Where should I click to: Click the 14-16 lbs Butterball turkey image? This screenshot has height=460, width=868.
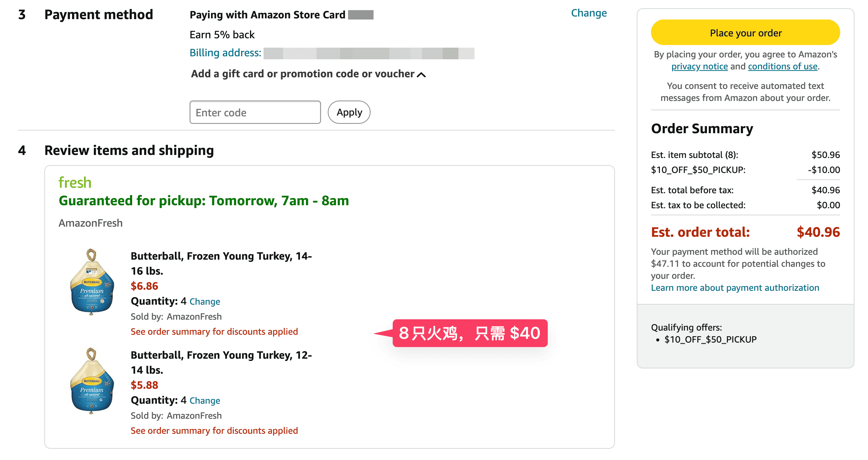(x=91, y=281)
